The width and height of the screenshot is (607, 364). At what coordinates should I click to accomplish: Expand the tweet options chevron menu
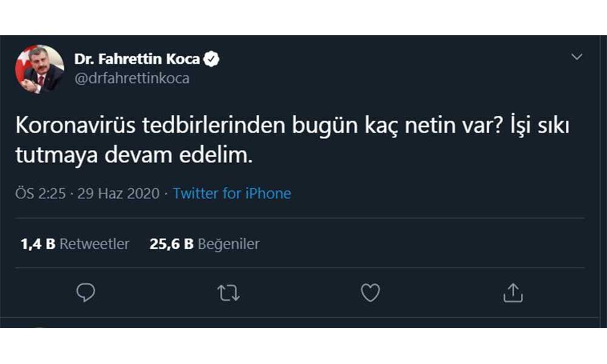577,57
